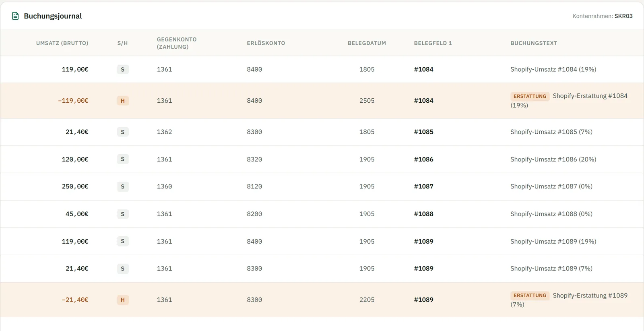Click Belegfeld 1 value #1087
This screenshot has height=331, width=644.
coord(423,186)
